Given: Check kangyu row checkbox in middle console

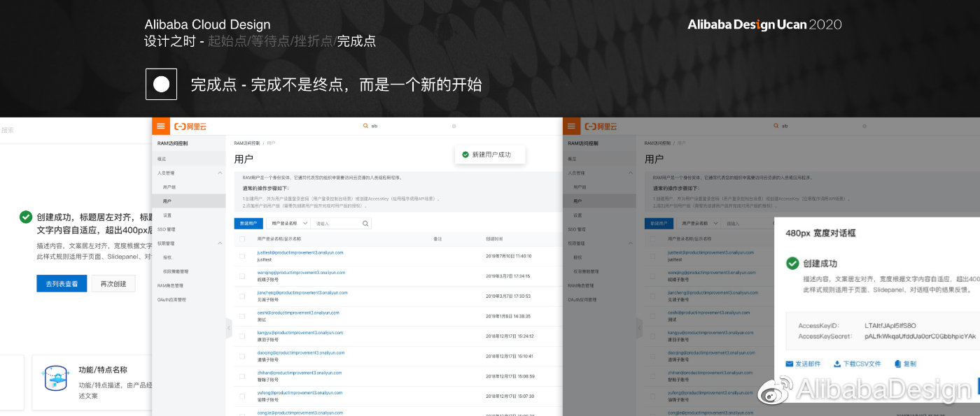Looking at the screenshot, I should (x=242, y=336).
